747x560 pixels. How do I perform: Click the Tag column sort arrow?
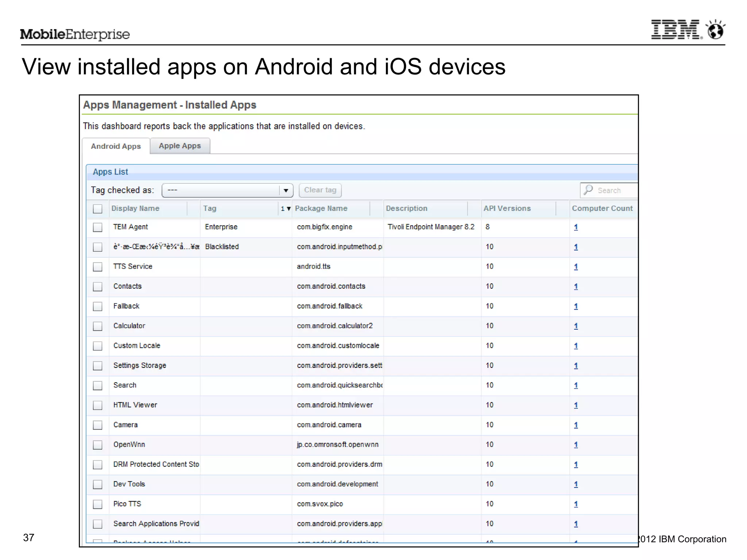(289, 209)
